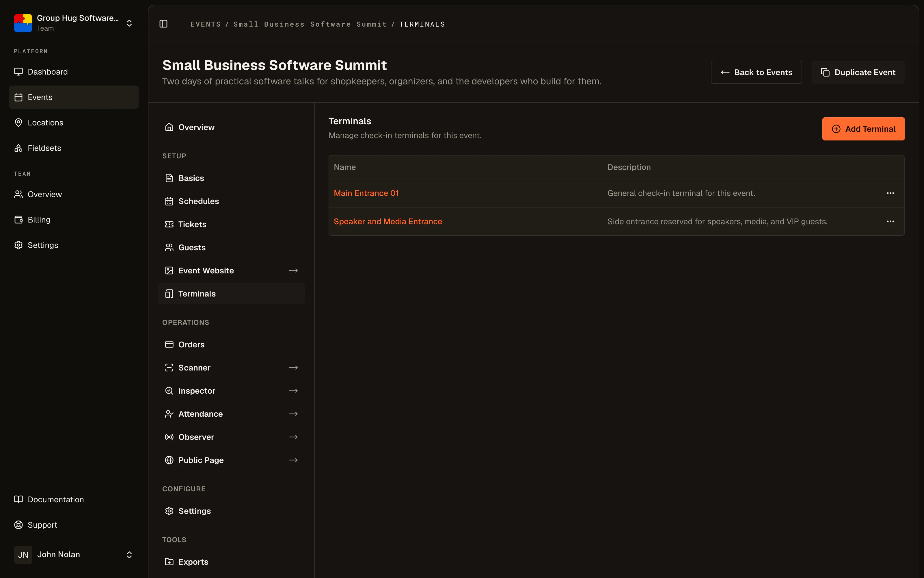Open Attendance operations item
Screen dimensions: 924x578
pos(231,414)
